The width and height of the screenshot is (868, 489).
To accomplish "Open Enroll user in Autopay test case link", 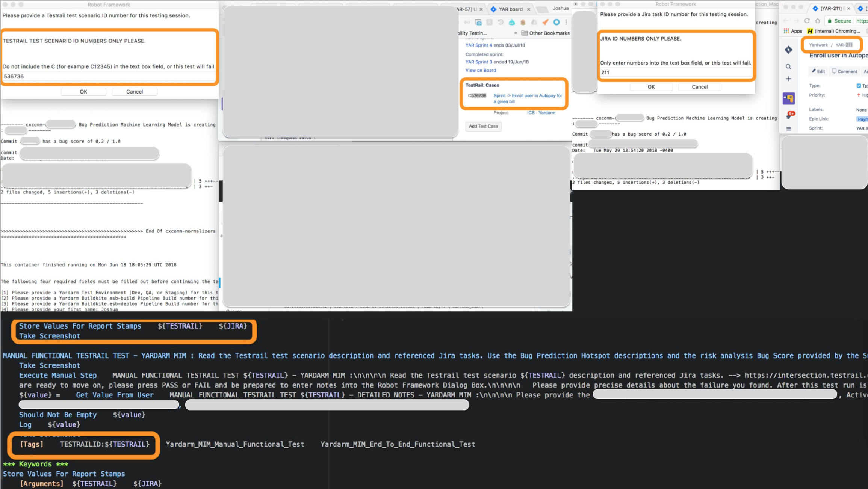I will pyautogui.click(x=528, y=98).
